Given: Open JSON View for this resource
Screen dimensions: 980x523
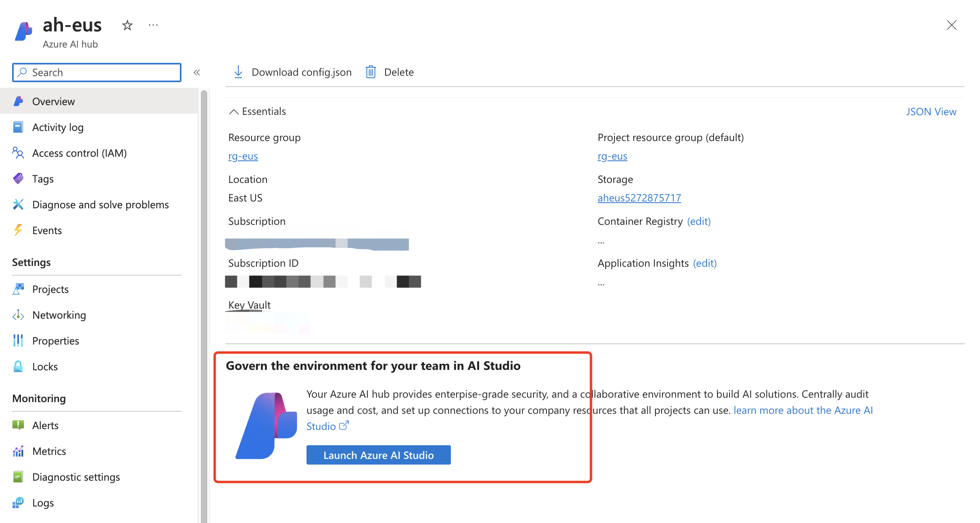Looking at the screenshot, I should pos(931,111).
